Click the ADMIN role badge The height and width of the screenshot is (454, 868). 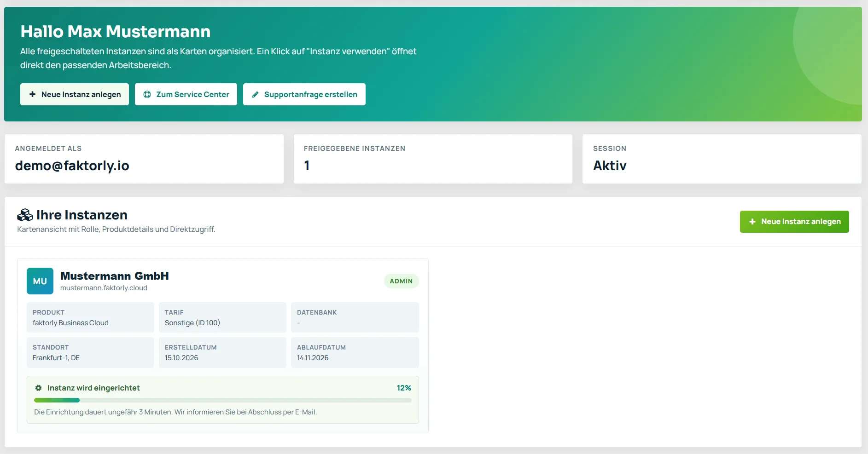click(401, 281)
